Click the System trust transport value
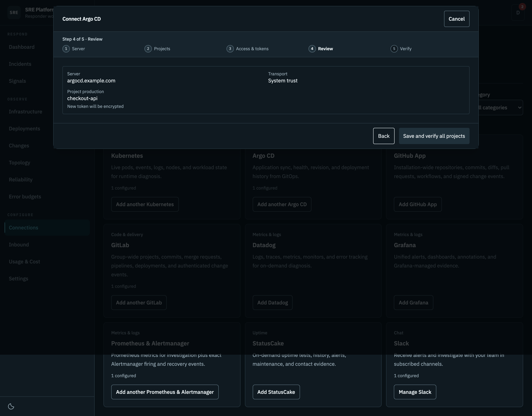The width and height of the screenshot is (532, 416). tap(283, 81)
